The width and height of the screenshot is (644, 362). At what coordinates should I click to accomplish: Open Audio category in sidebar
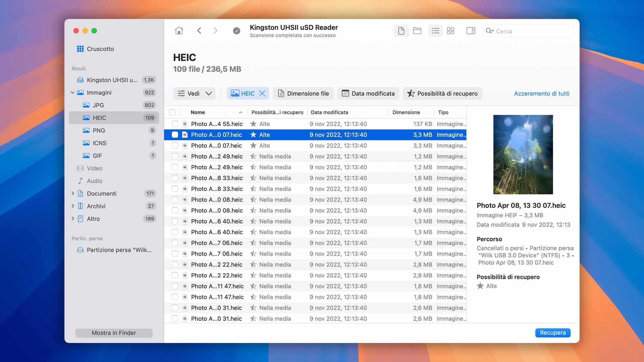(114, 181)
